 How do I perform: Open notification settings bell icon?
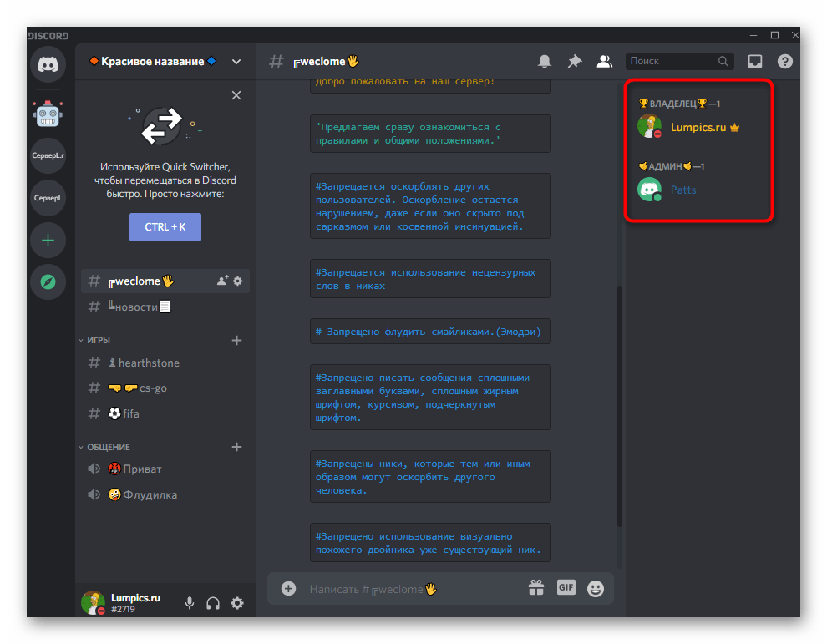pos(545,61)
